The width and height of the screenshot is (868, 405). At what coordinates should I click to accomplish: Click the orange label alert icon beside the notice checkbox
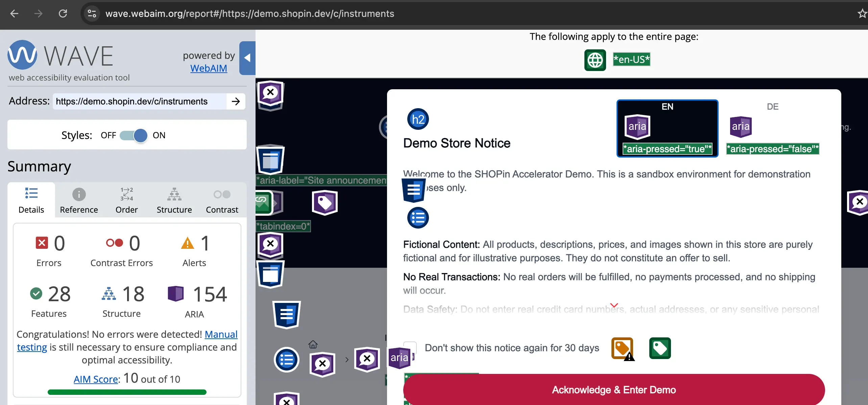pos(623,349)
